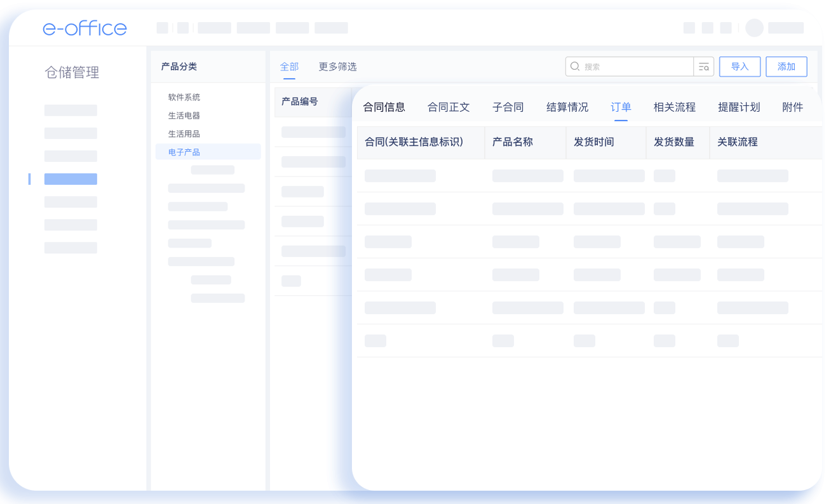Select 生活电器 category
The height and width of the screenshot is (504, 831).
(184, 116)
